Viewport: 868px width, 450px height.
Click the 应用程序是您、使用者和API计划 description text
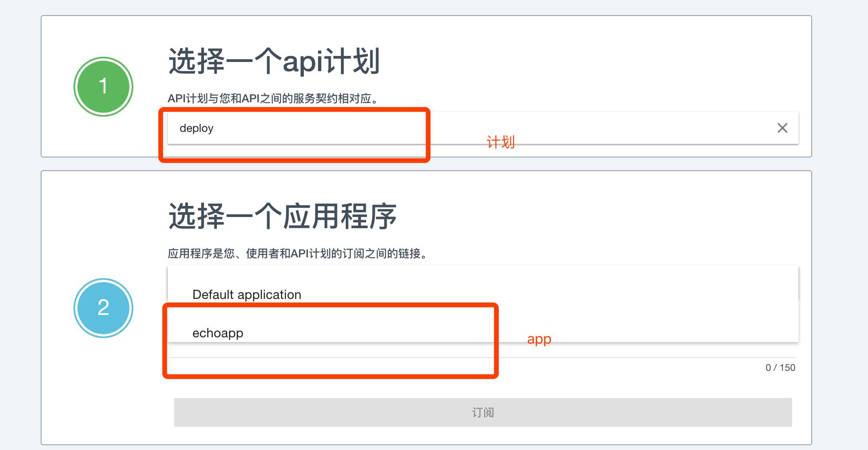pyautogui.click(x=298, y=253)
